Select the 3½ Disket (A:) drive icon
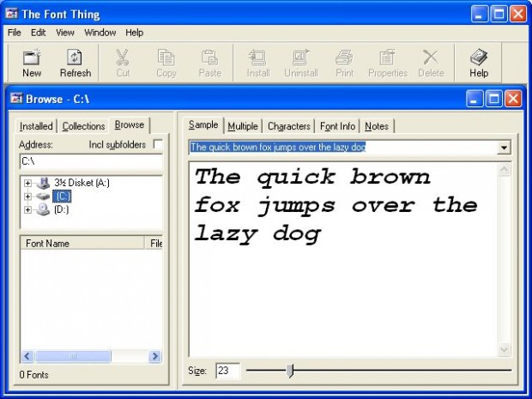The height and width of the screenshot is (399, 532). tap(44, 183)
